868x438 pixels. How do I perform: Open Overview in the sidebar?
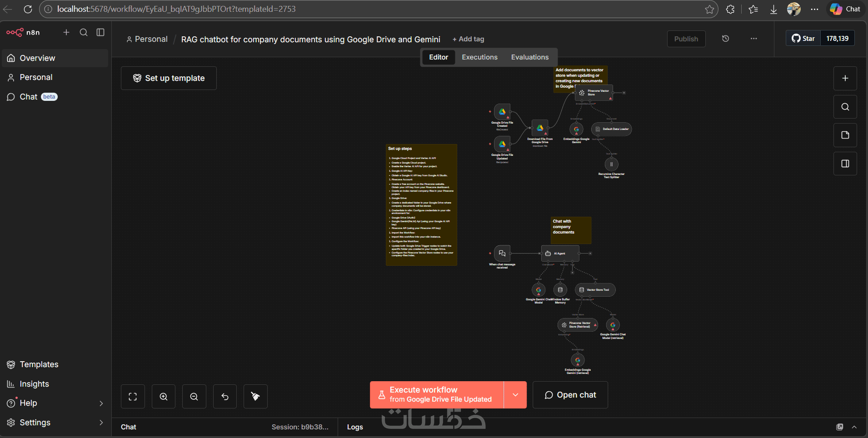[x=55, y=58]
